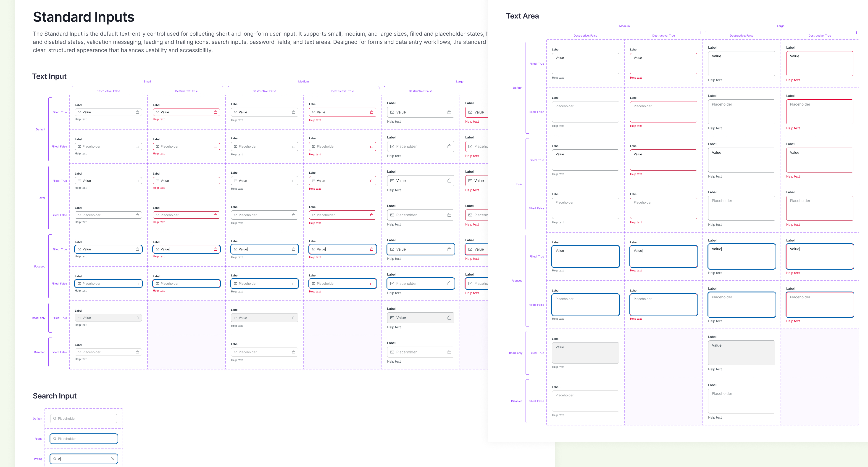Select the 'Text Input' section heading
The width and height of the screenshot is (868, 467).
click(x=49, y=76)
